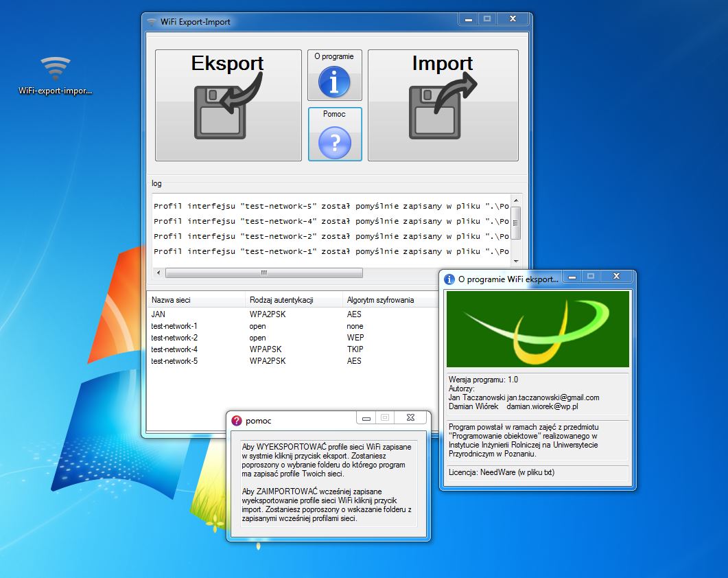Open the WiFi-export-import desktop shortcut icon
Image resolution: width=728 pixels, height=578 pixels.
point(56,76)
